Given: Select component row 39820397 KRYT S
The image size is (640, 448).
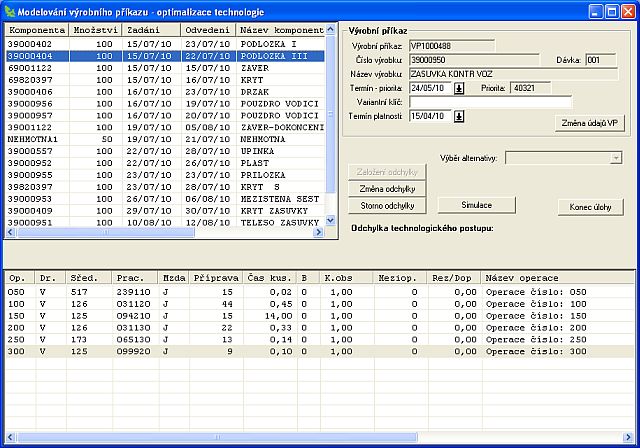Looking at the screenshot, I should pyautogui.click(x=165, y=187).
